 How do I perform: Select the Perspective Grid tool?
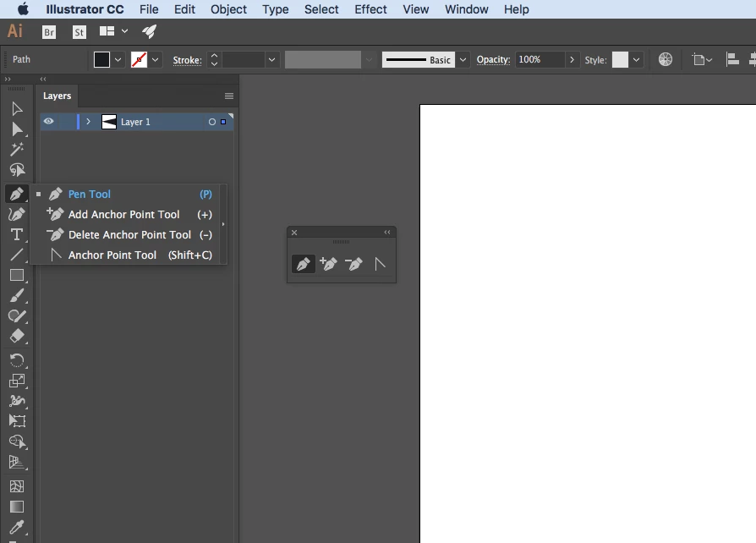[x=17, y=462]
